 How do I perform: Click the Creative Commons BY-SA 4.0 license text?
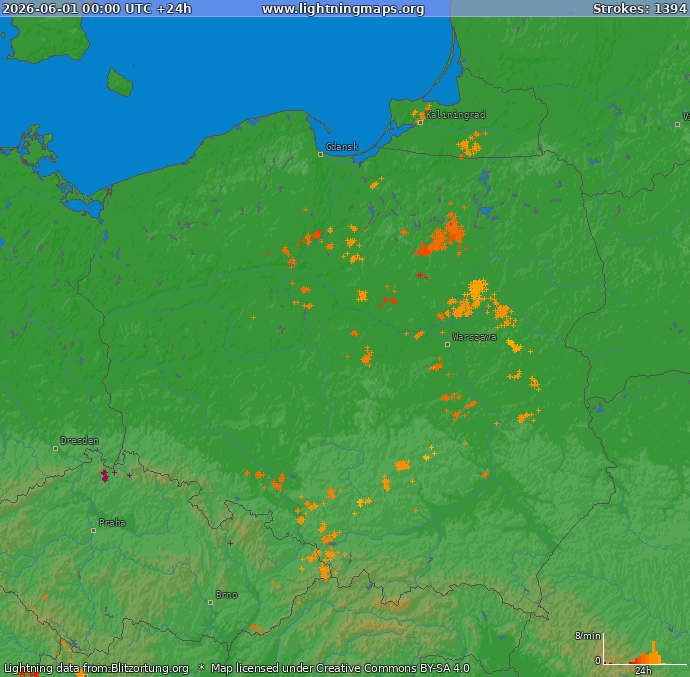click(340, 668)
